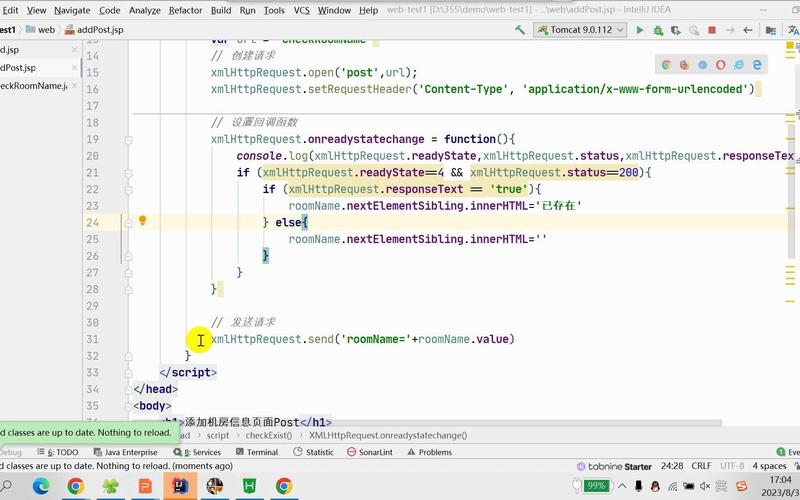Click the UTF-8 encoding indicator
Viewport: 800px width, 500px height.
pyautogui.click(x=732, y=466)
